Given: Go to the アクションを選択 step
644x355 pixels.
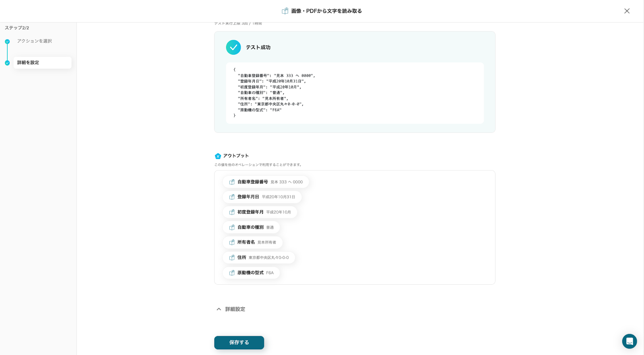Looking at the screenshot, I should 35,41.
